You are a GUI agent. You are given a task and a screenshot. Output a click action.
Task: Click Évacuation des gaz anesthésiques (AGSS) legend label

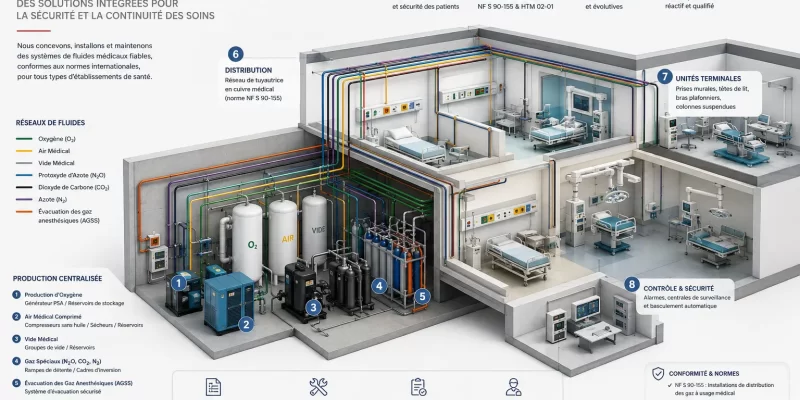coord(69,216)
